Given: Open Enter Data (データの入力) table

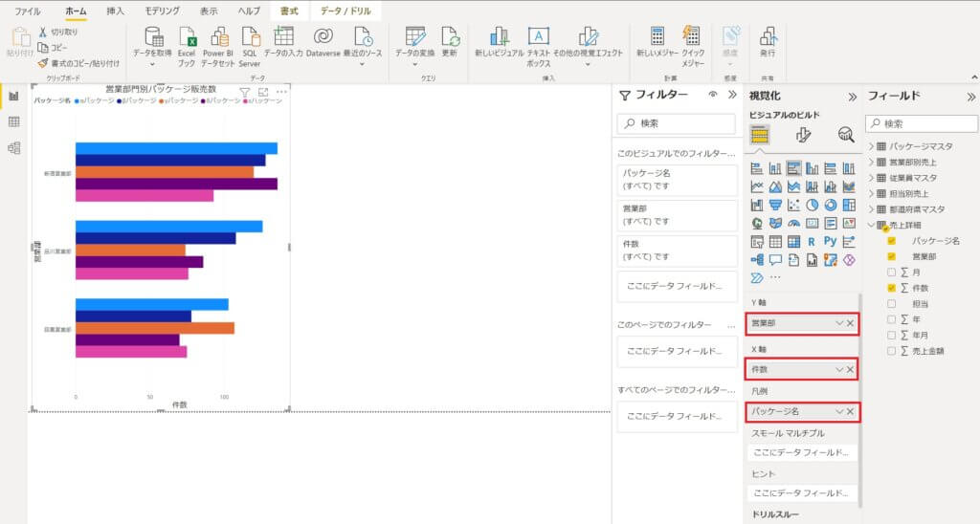Looking at the screenshot, I should click(x=283, y=42).
